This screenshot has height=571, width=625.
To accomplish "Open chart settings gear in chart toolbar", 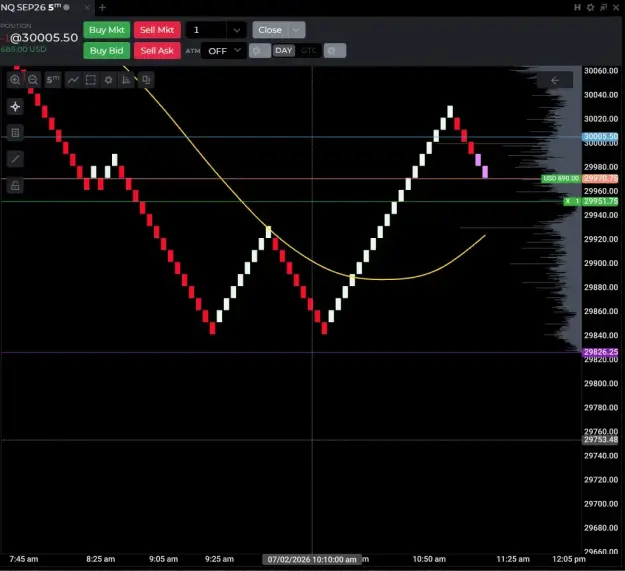I will (x=108, y=80).
